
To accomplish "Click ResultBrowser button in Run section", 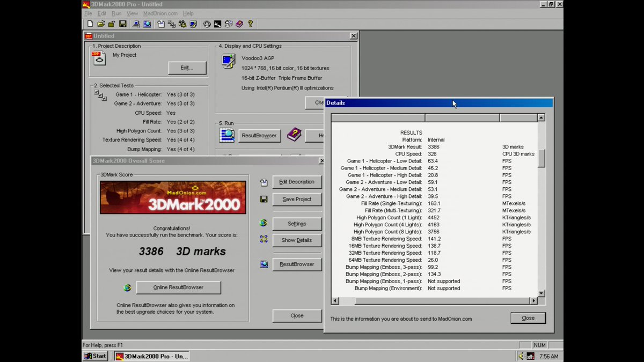I will [x=259, y=135].
